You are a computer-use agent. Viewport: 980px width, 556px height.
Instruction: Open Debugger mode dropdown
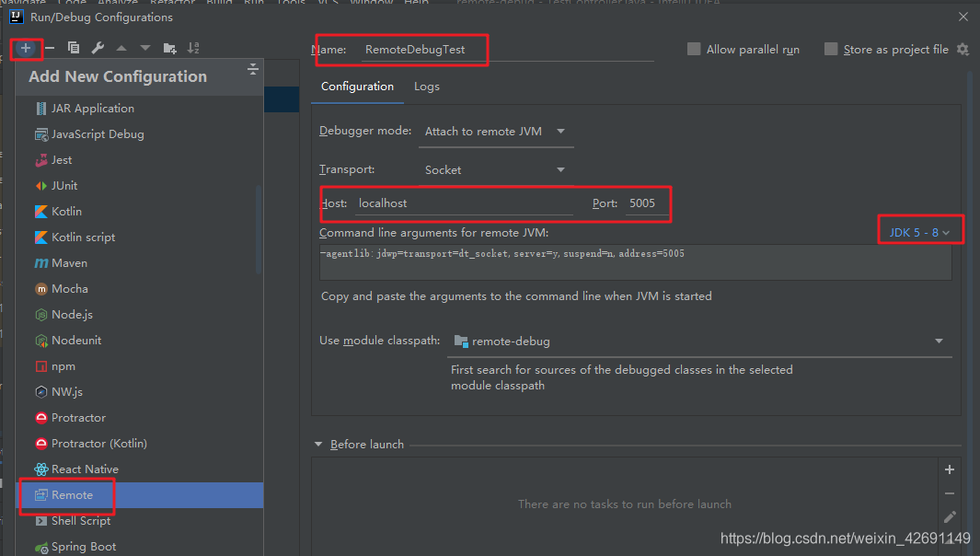tap(496, 132)
